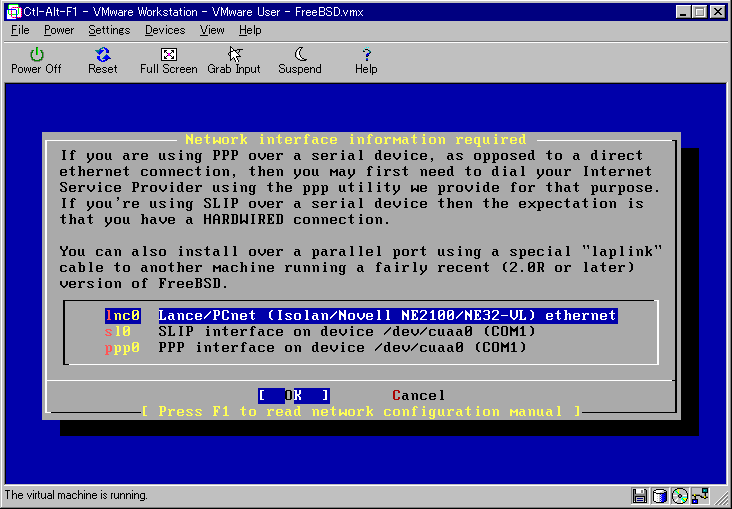Minimize the VMware Workstation window
The width and height of the screenshot is (732, 509).
click(x=683, y=12)
